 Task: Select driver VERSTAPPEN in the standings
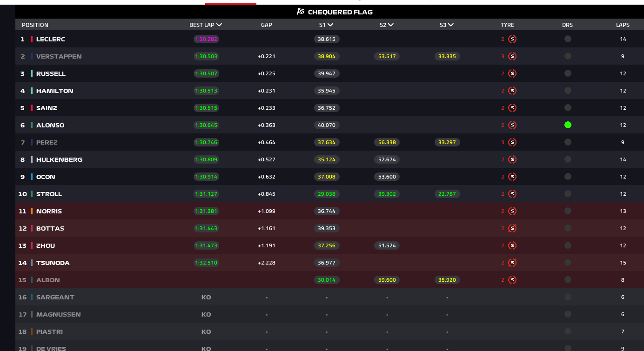click(x=59, y=56)
